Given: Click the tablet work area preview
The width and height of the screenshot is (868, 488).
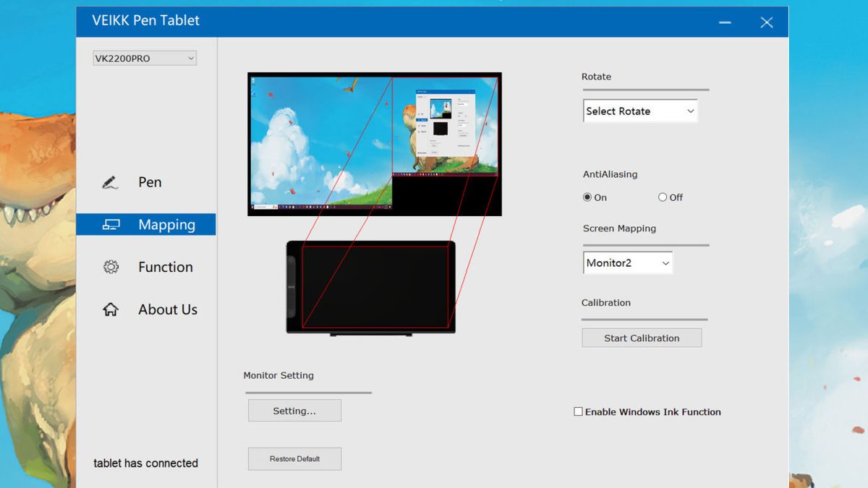Looking at the screenshot, I should tap(375, 286).
